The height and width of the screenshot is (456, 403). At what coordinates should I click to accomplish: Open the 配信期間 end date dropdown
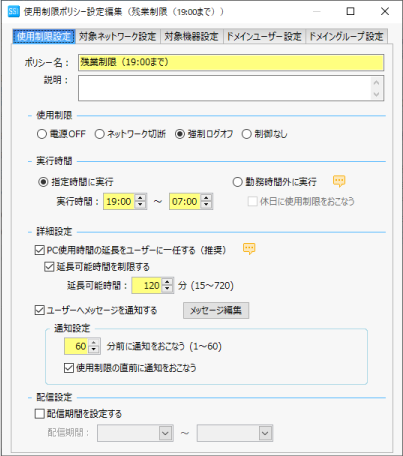265,433
